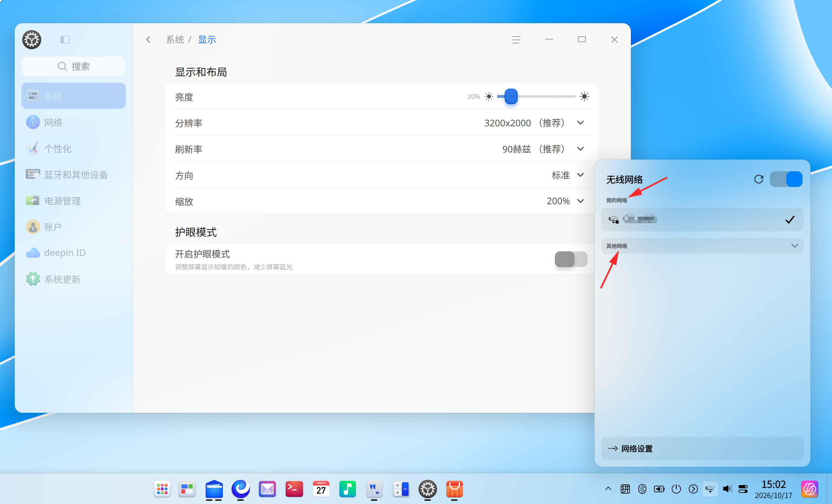Open the calculator in the dock
This screenshot has width=832, height=504.
click(401, 489)
